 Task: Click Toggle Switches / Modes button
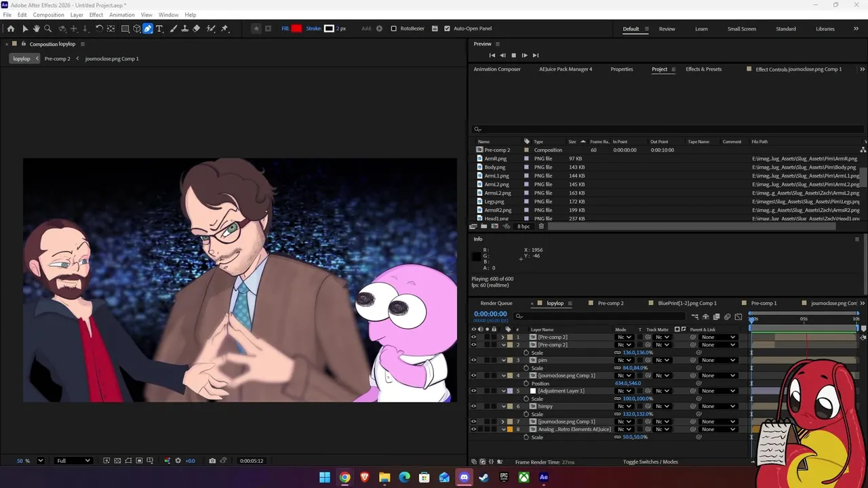point(650,462)
